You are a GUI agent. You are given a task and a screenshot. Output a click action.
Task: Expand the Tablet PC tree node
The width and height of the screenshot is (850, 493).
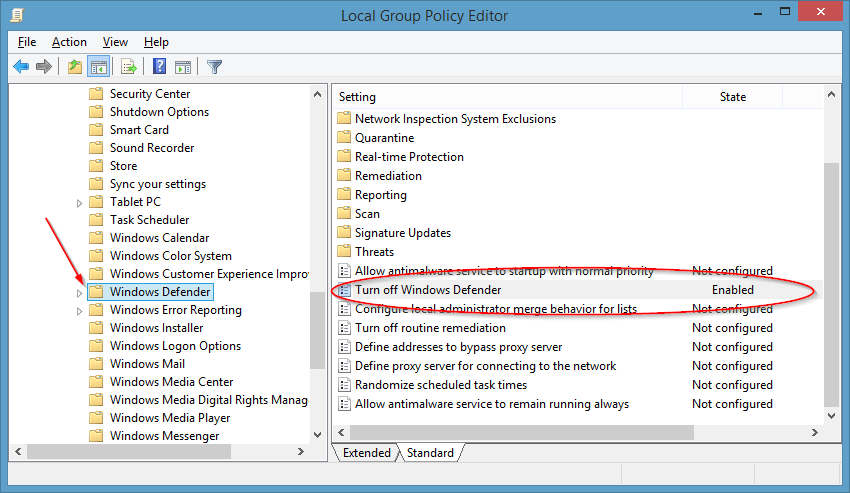(79, 203)
